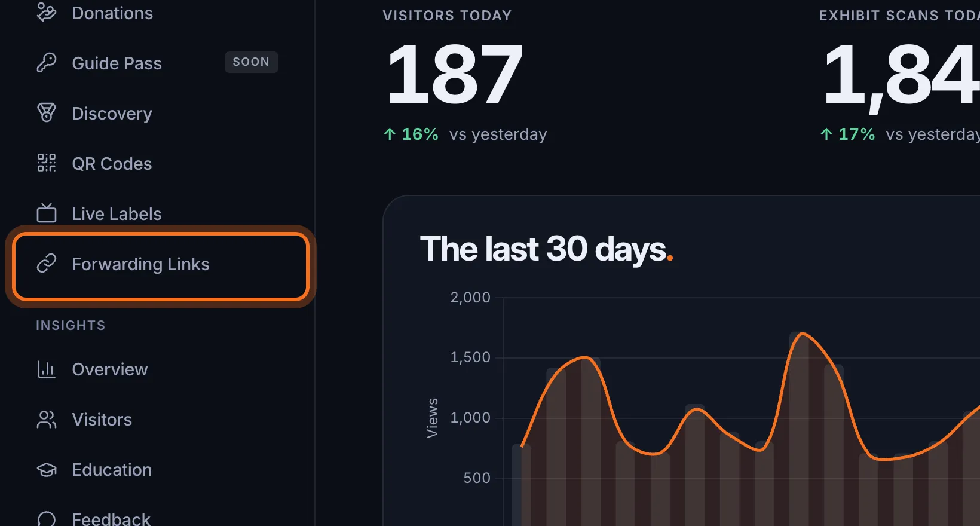Click the highest peak of the views chart
The width and height of the screenshot is (980, 526).
(x=801, y=334)
